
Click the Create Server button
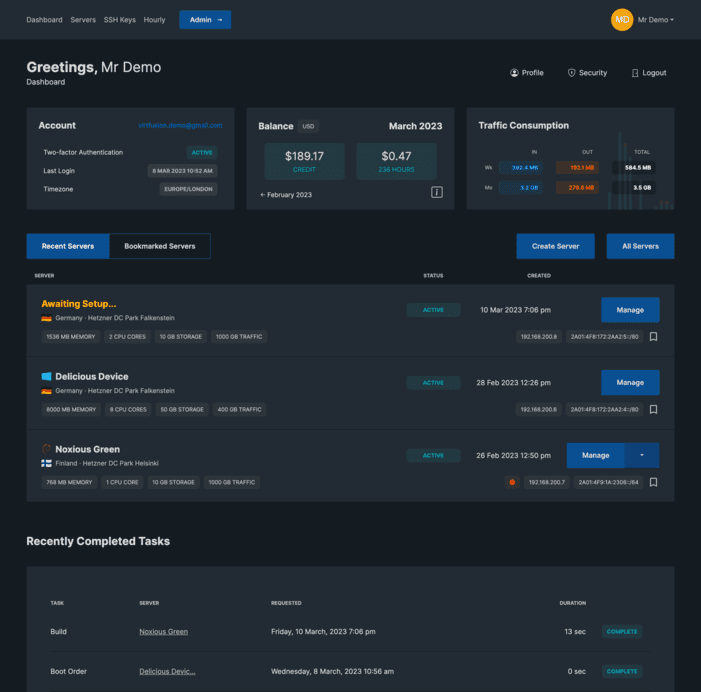pos(556,246)
